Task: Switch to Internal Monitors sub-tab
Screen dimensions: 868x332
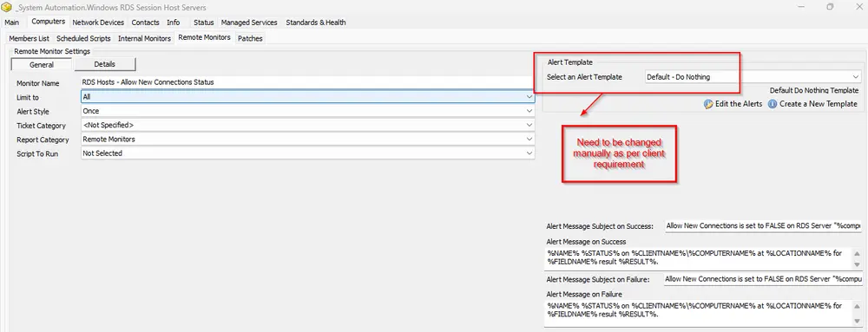Action: tap(144, 39)
